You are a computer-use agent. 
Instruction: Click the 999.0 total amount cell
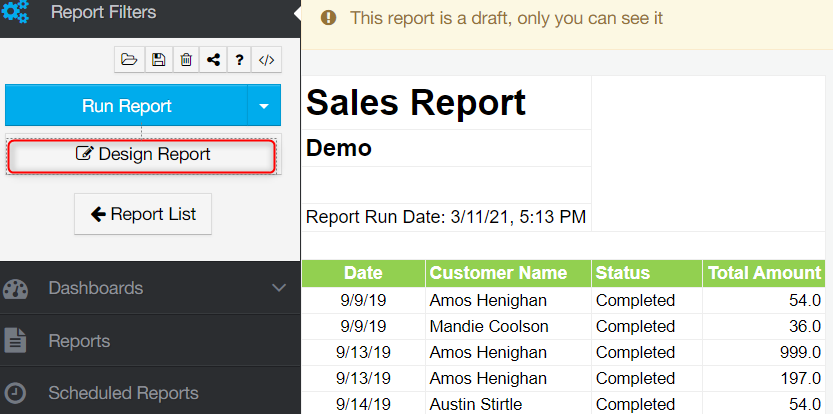point(764,352)
